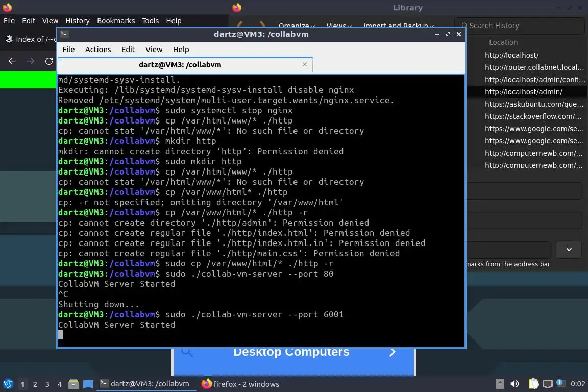Open the terminal Actions menu
588x392 pixels.
click(x=98, y=50)
